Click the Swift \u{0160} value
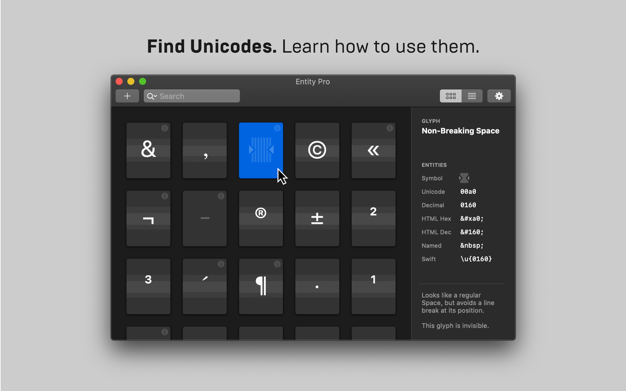626x391 pixels. [476, 259]
